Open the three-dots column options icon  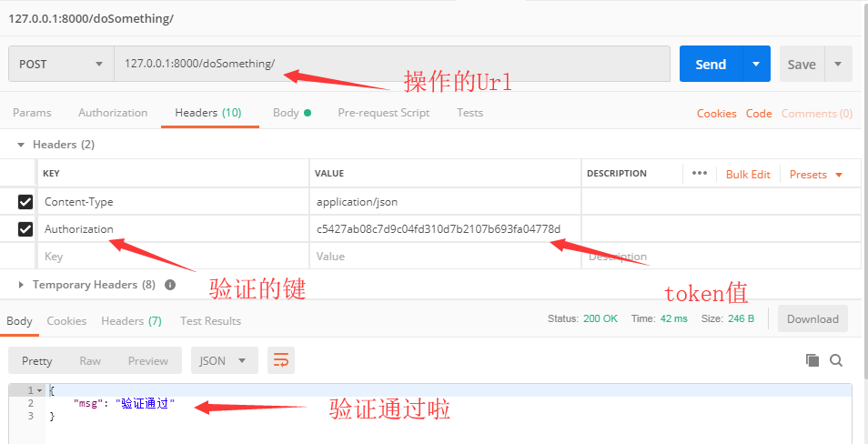tap(700, 173)
